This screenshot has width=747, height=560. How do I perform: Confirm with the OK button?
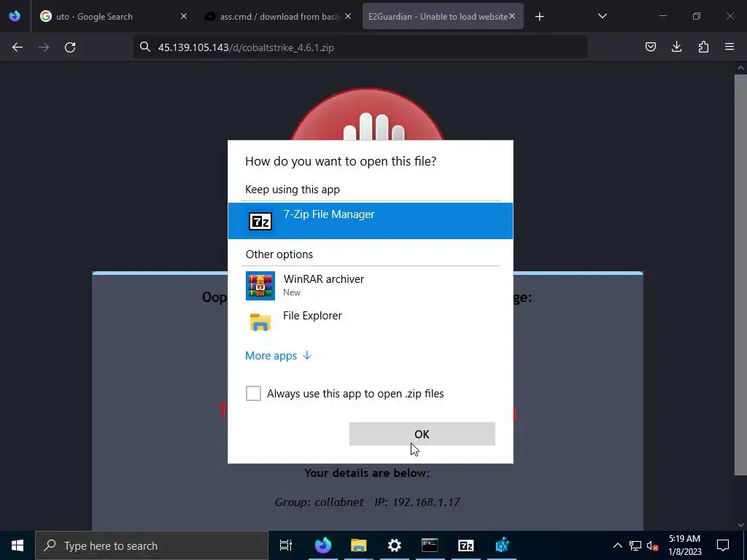pyautogui.click(x=422, y=434)
